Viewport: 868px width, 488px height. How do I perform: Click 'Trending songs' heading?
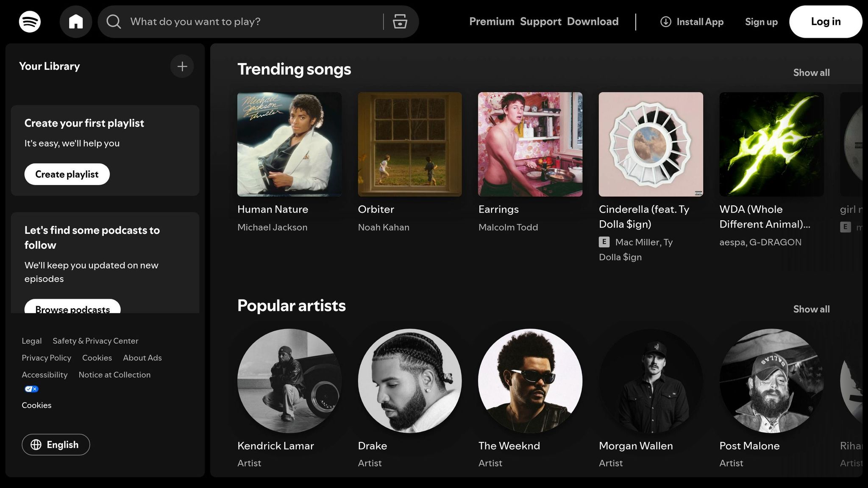(294, 69)
